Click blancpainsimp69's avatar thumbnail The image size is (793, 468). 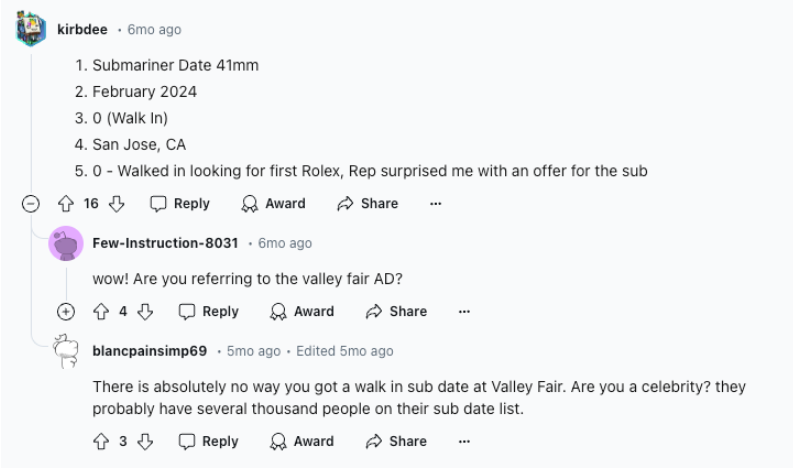coord(67,352)
